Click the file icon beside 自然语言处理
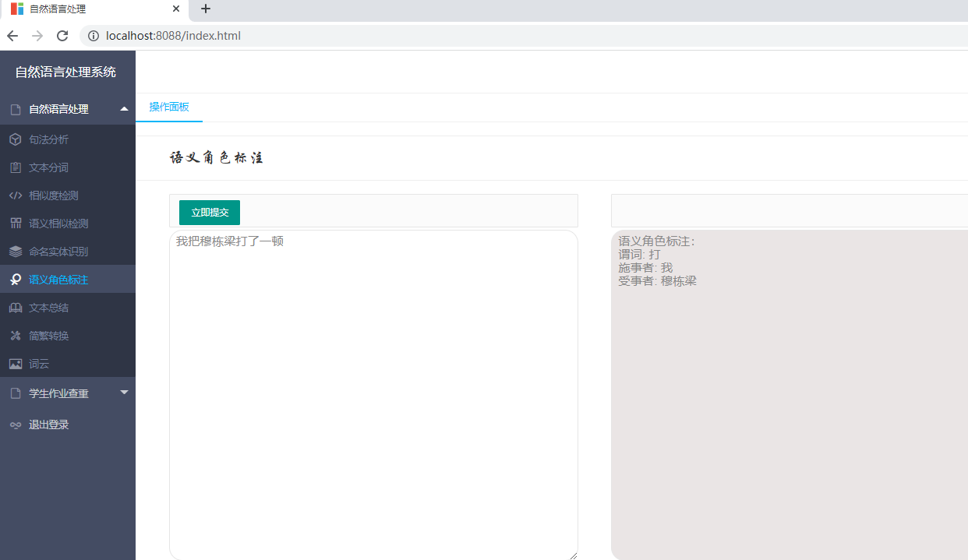Image resolution: width=968 pixels, height=560 pixels. tap(15, 110)
